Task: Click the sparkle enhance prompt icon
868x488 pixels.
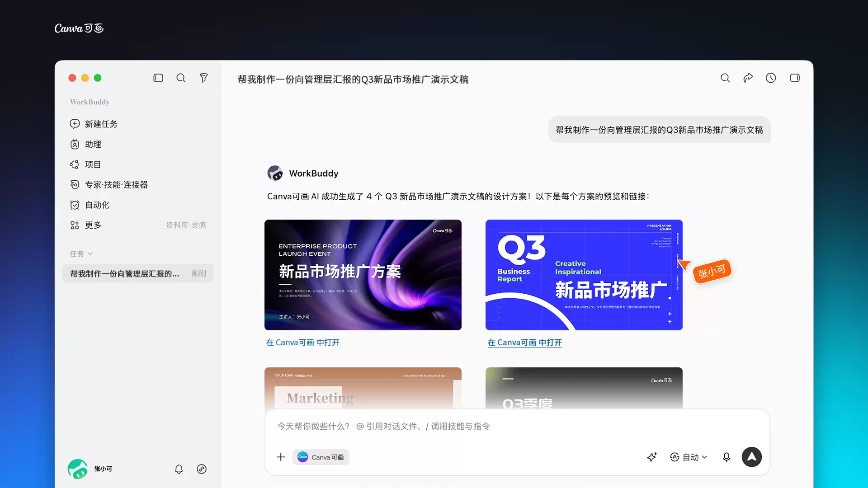Action: pyautogui.click(x=651, y=457)
